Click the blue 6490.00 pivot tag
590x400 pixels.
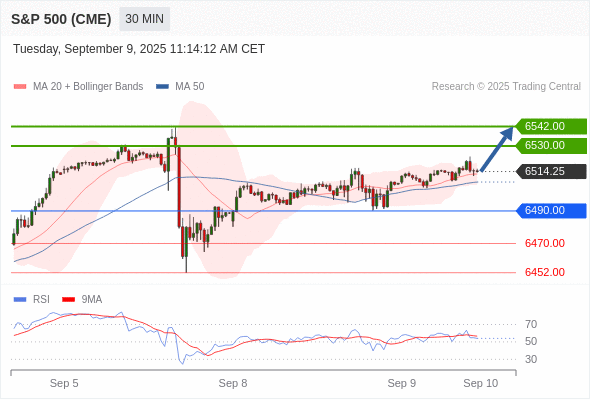pos(551,210)
